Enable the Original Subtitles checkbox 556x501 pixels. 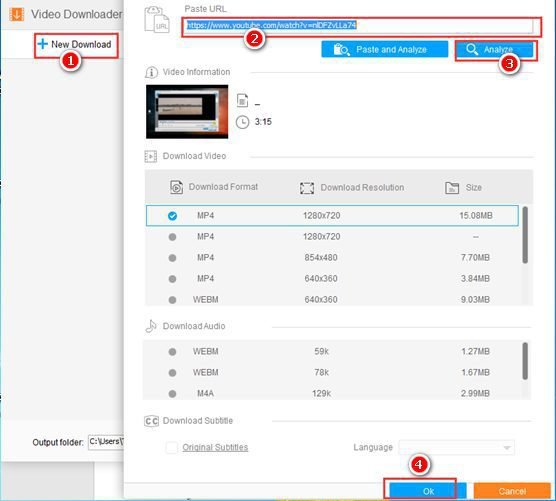[172, 447]
